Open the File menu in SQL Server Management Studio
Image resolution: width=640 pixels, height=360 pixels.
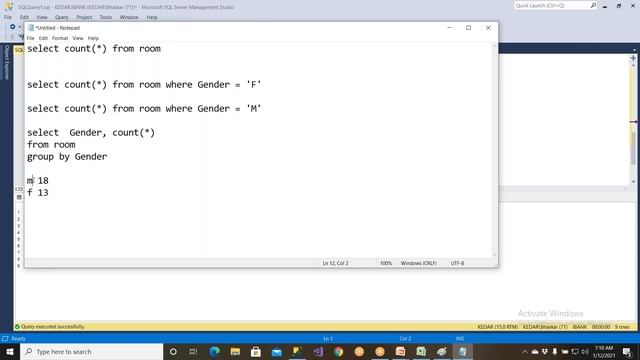point(8,17)
